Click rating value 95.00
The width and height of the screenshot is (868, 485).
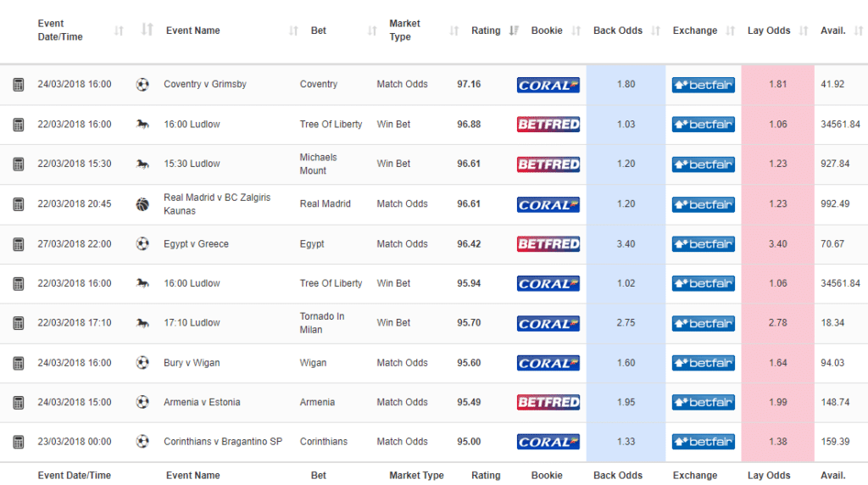click(x=469, y=441)
